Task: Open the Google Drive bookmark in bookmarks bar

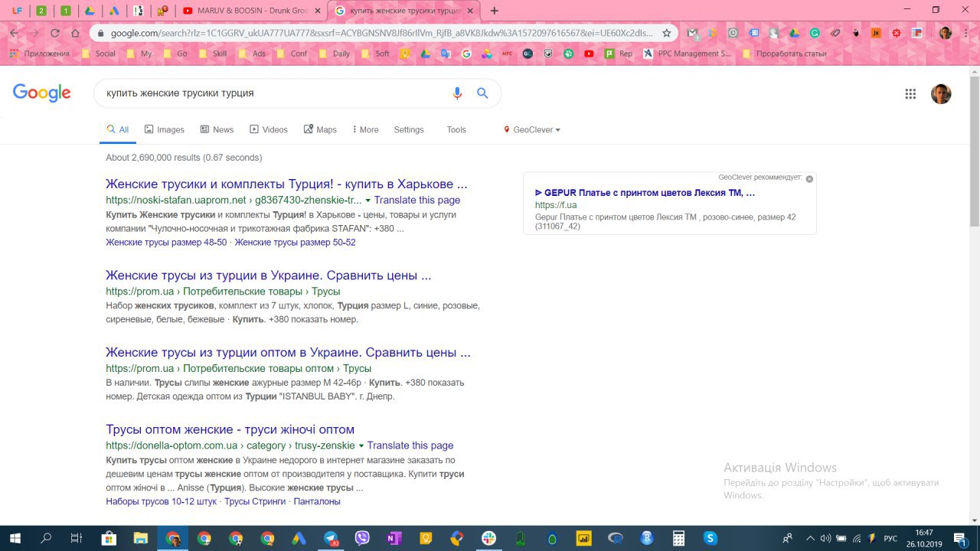Action: pyautogui.click(x=425, y=54)
